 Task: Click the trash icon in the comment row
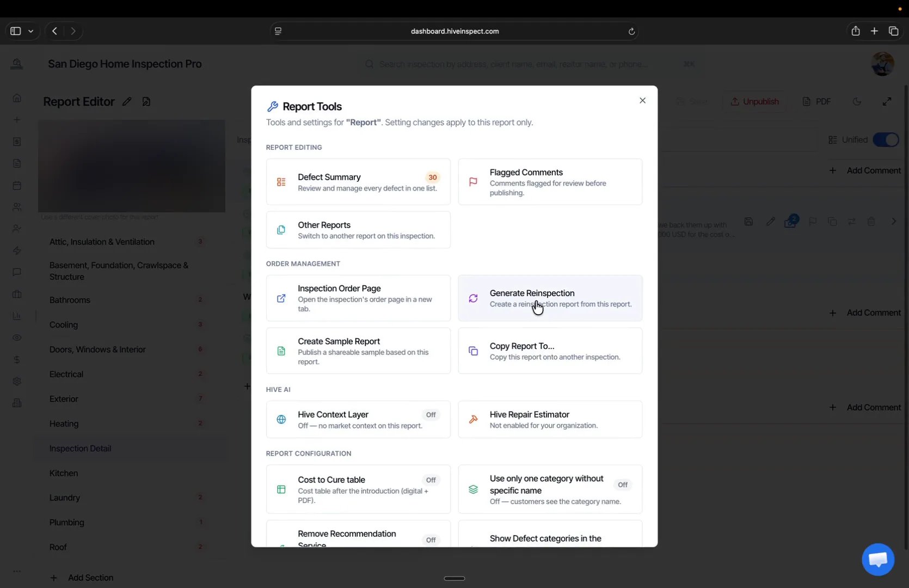(x=871, y=222)
